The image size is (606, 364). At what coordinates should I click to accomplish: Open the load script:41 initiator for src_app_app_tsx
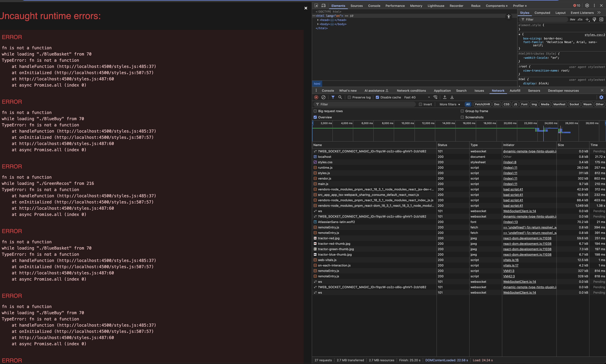pyautogui.click(x=513, y=195)
